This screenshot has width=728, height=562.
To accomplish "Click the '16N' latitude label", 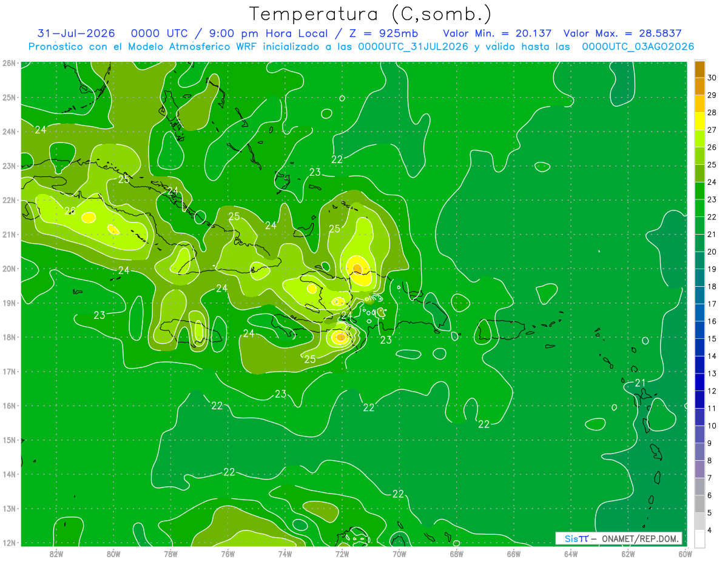I will pos(8,406).
